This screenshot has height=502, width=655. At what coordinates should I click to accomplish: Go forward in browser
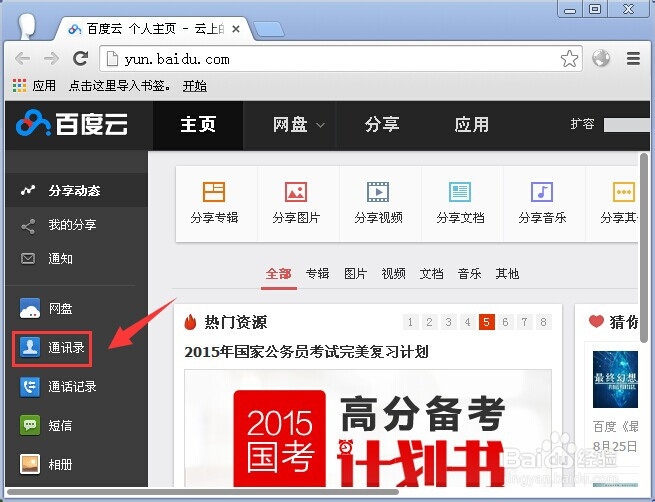click(x=51, y=59)
